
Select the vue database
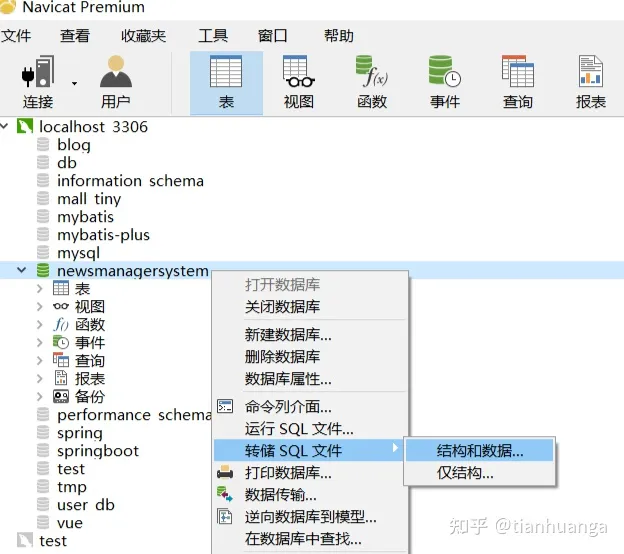70,523
